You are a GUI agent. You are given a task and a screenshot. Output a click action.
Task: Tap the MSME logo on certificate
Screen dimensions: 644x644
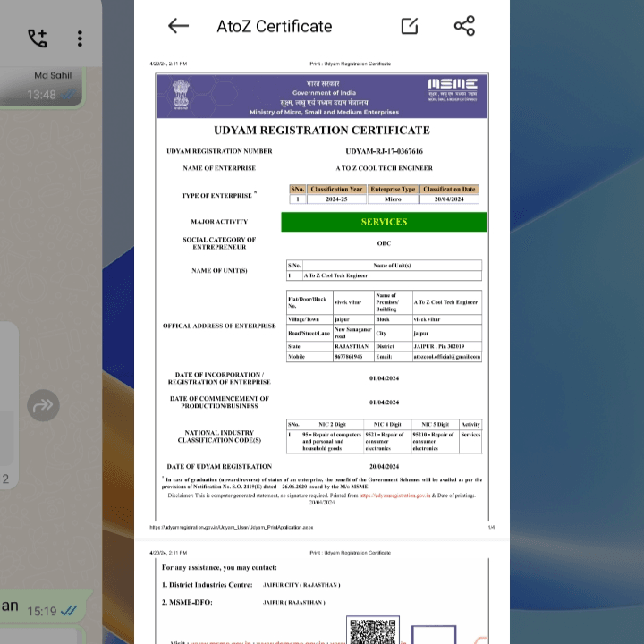point(452,89)
